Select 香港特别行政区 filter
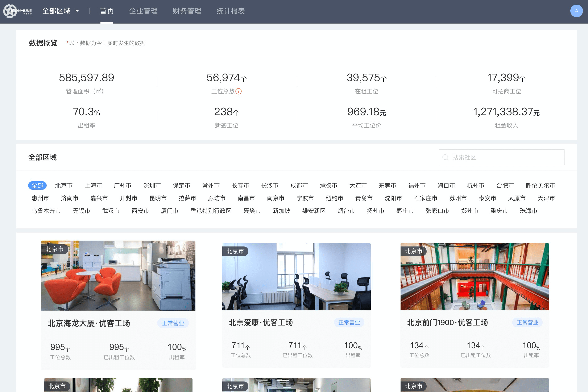 [211, 211]
